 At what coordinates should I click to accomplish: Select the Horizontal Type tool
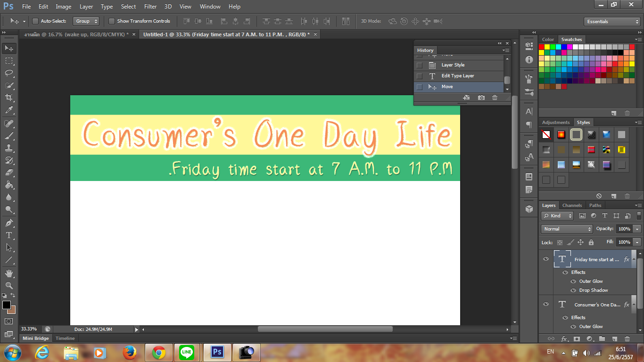(9, 235)
